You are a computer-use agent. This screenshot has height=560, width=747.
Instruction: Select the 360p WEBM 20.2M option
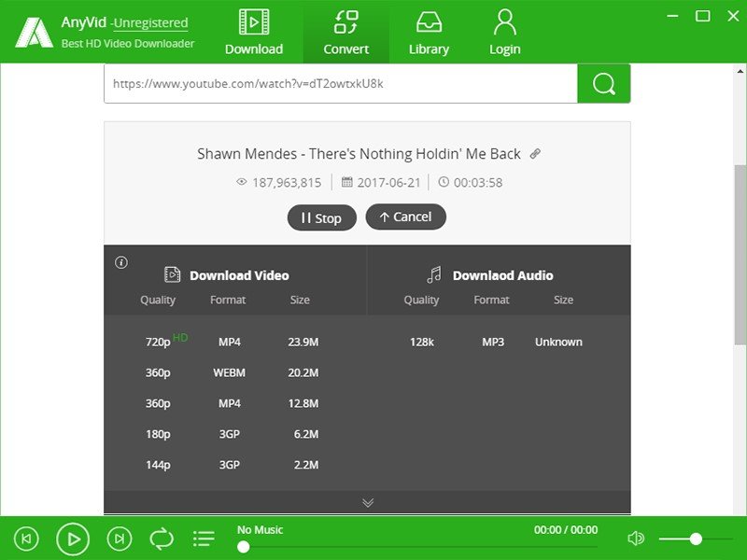(x=235, y=372)
